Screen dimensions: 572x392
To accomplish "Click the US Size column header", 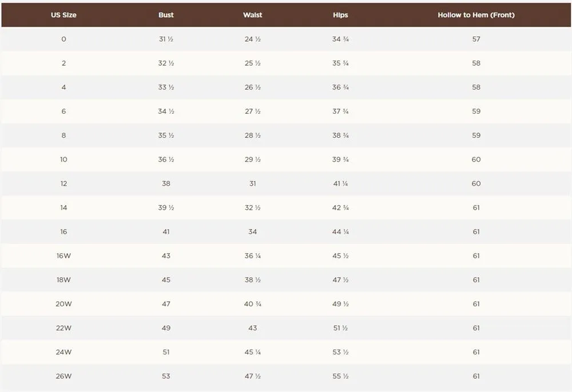I will (x=63, y=15).
